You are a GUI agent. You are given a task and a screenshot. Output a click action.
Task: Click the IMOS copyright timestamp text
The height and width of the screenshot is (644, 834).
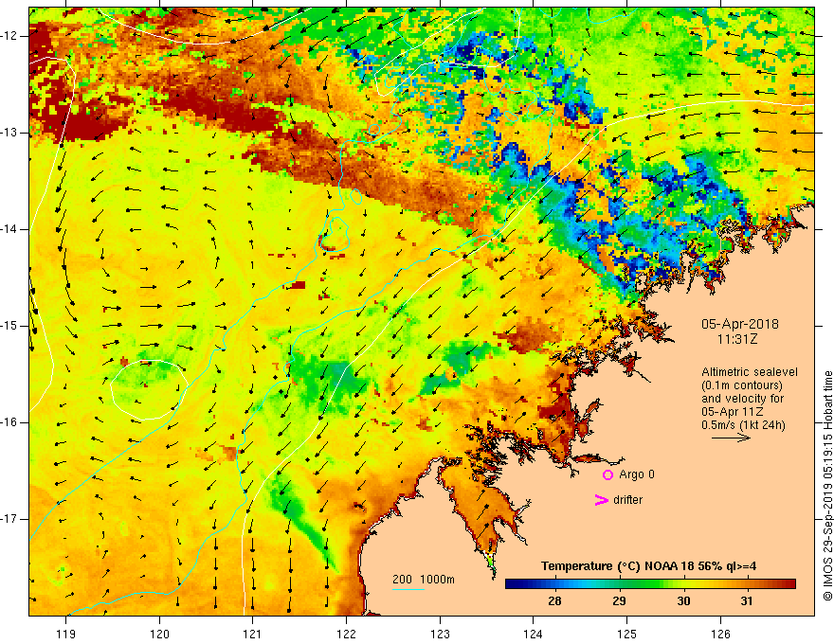pyautogui.click(x=827, y=486)
